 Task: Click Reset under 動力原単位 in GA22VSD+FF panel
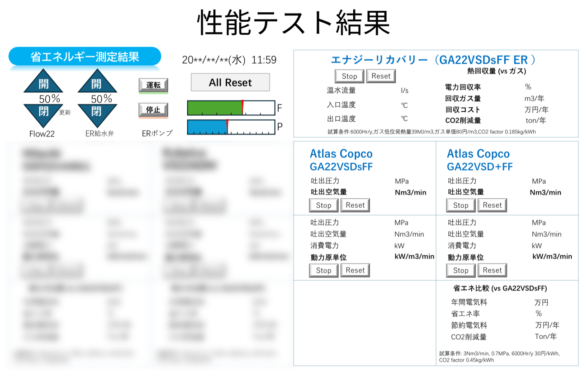492,270
